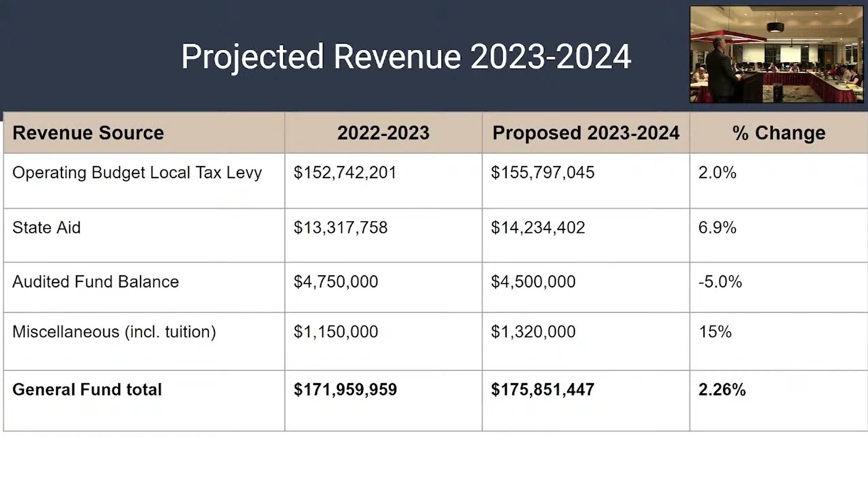Select the State Aid row label
This screenshot has height=491, width=868.
click(46, 228)
